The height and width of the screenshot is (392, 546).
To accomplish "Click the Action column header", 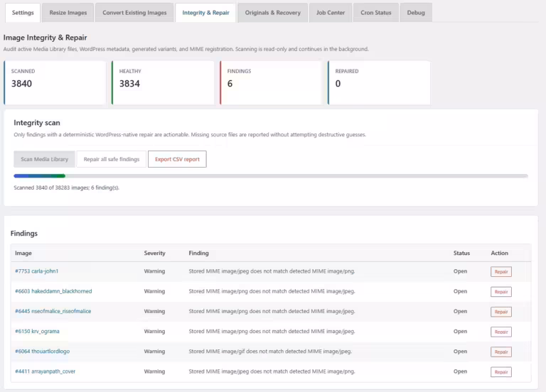I will 499,253.
